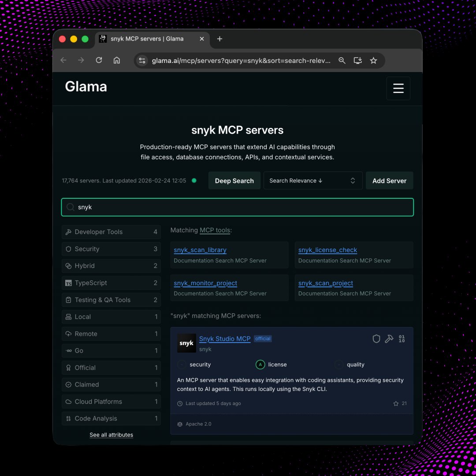Click the zoom magnifier icon in address bar
The width and height of the screenshot is (476, 476).
point(342,60)
